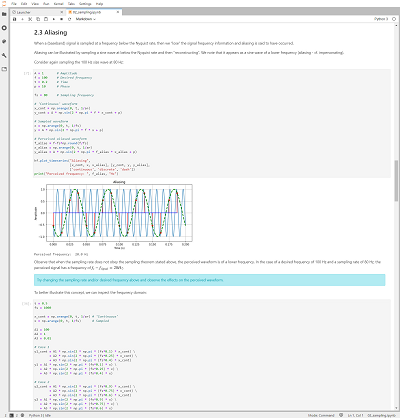The width and height of the screenshot is (400, 418).
Task: Insert a new cell below
Action: (22, 19)
